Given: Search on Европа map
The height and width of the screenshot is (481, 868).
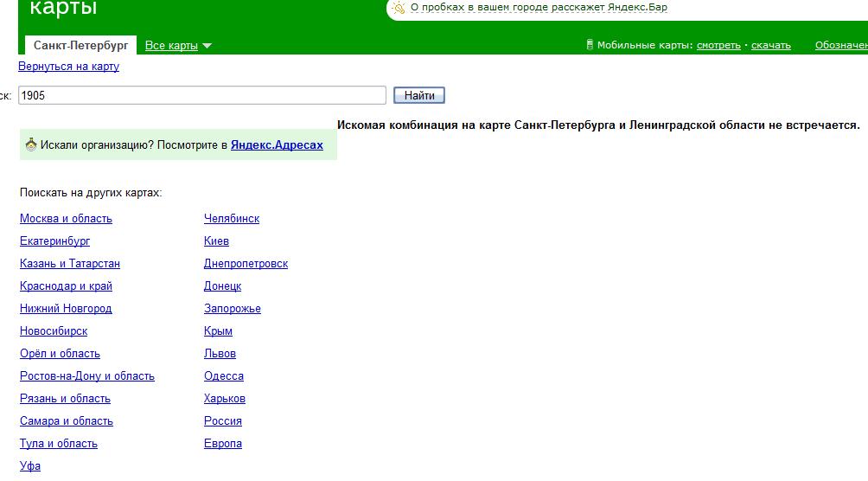Looking at the screenshot, I should point(222,444).
